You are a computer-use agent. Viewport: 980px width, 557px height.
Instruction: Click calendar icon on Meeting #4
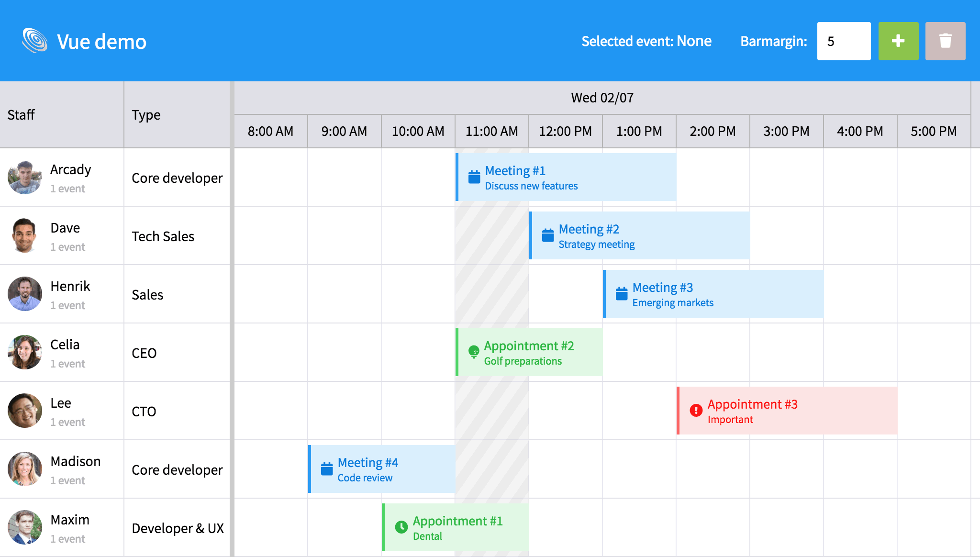tap(327, 469)
